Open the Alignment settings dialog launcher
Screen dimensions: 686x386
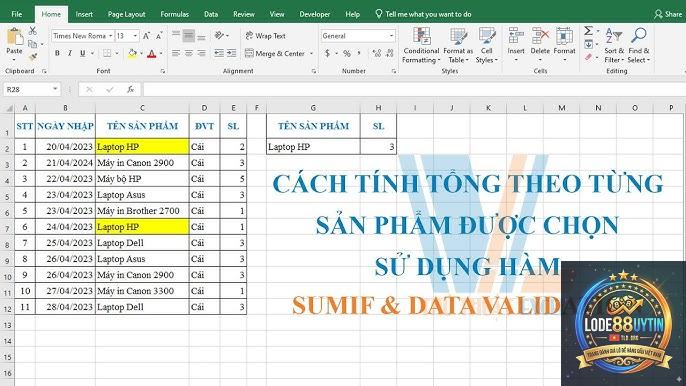click(314, 71)
